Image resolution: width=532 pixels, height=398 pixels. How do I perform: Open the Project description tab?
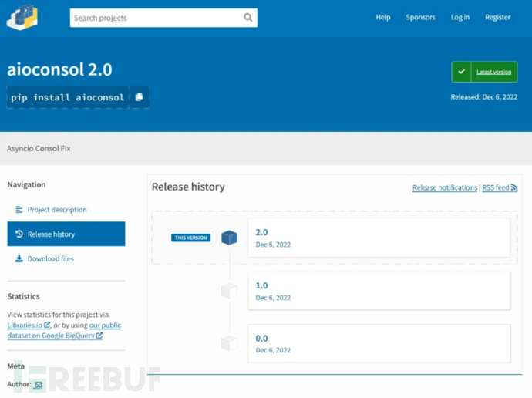coord(56,210)
